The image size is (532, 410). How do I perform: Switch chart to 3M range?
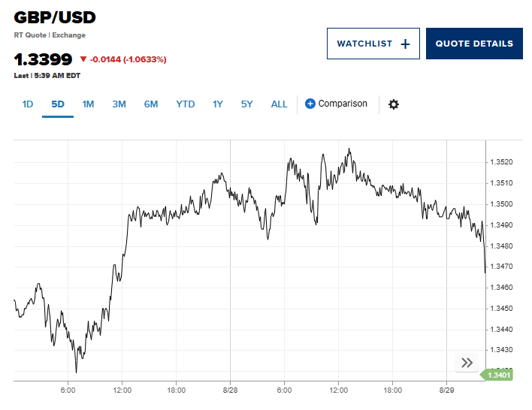click(x=119, y=104)
